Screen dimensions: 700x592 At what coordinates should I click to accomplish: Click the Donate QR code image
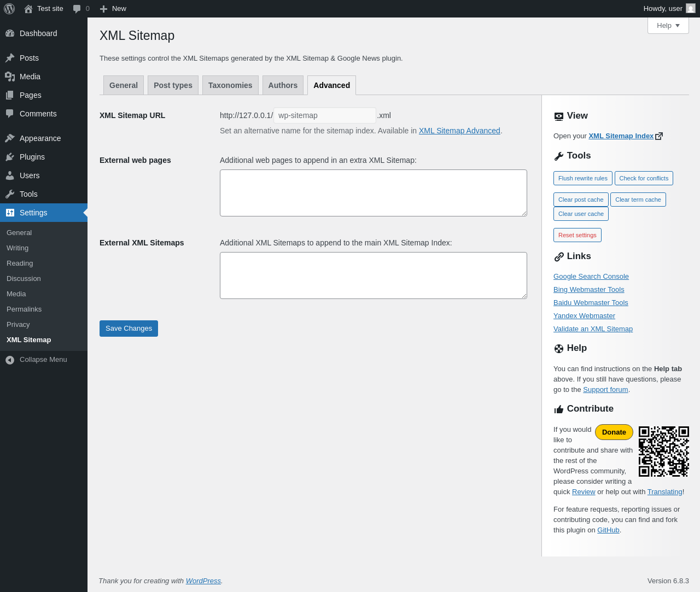[663, 452]
